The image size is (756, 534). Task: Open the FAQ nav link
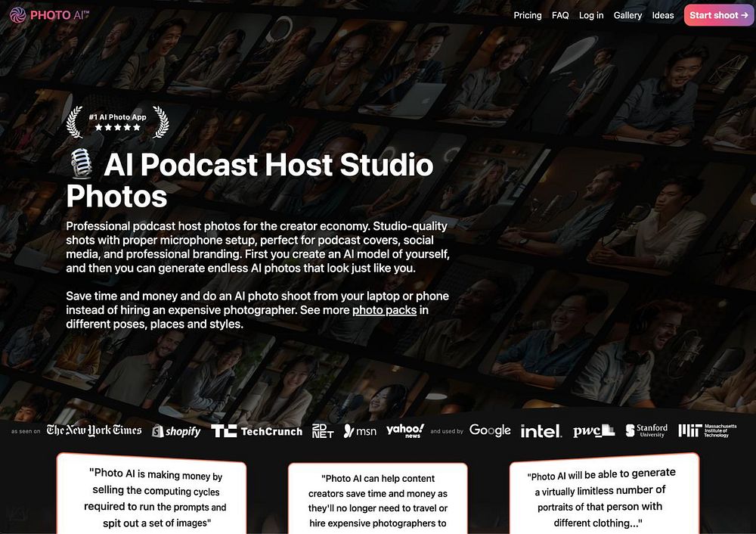pos(560,15)
